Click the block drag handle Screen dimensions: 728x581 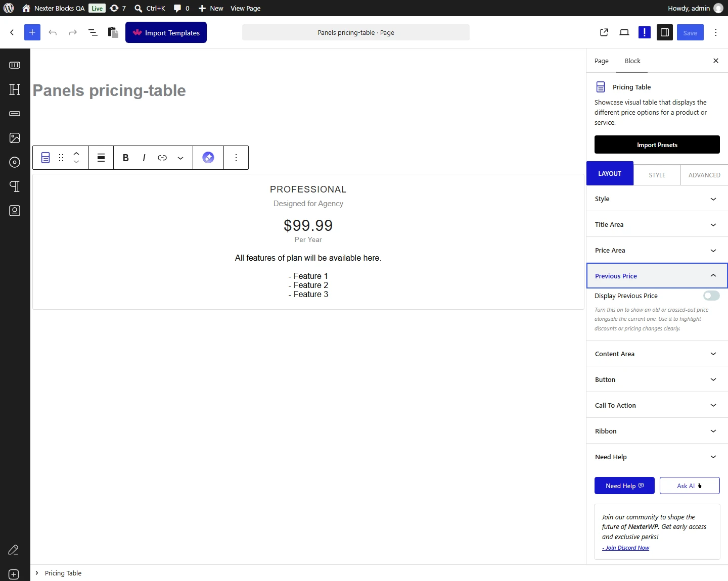point(61,158)
